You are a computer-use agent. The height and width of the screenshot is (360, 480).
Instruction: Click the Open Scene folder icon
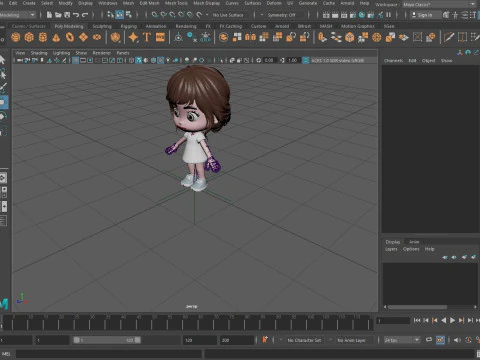click(x=58, y=15)
